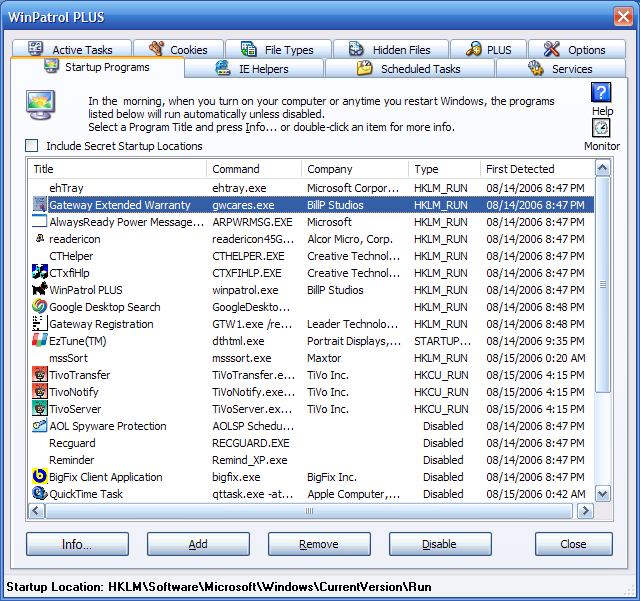
Task: Select the mssSort startup entry
Action: (311, 358)
